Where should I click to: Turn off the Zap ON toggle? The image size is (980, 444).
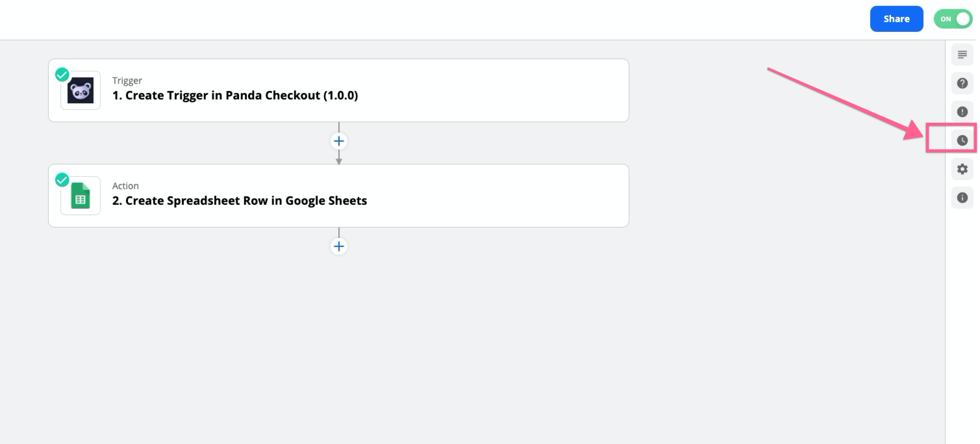click(953, 19)
